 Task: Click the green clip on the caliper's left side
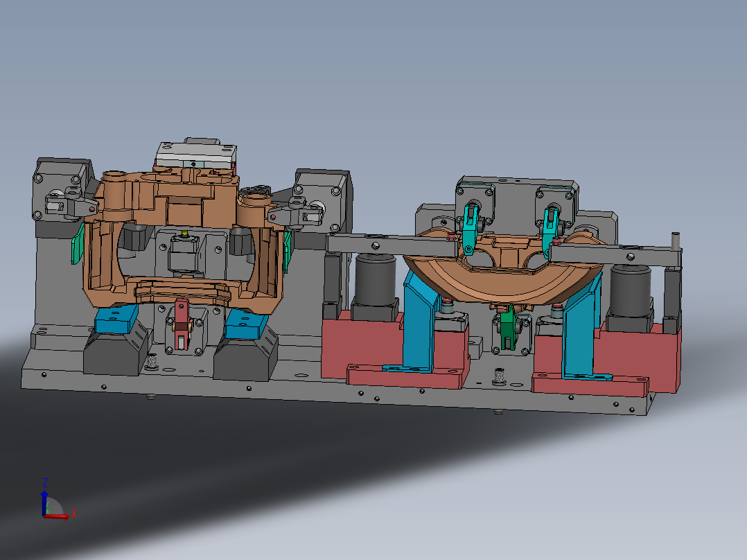pyautogui.click(x=77, y=244)
